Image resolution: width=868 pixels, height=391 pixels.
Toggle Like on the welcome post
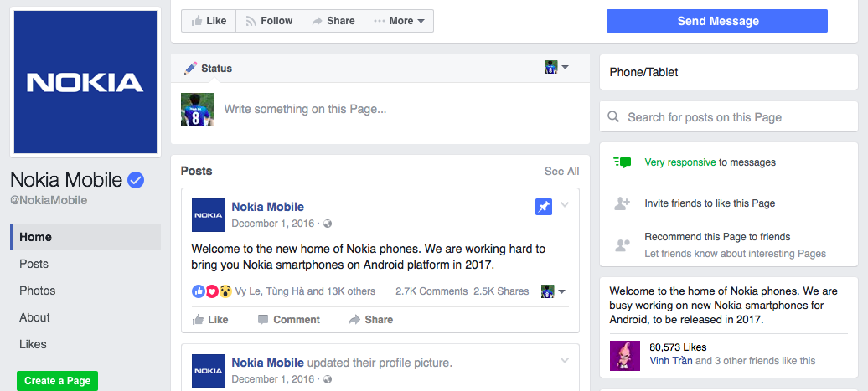(209, 320)
